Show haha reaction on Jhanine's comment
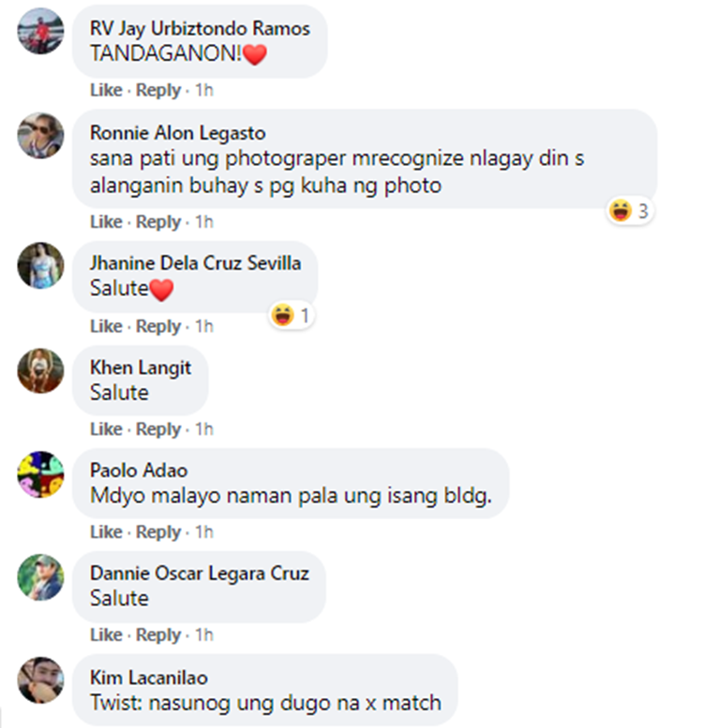703x728 pixels. 292,316
